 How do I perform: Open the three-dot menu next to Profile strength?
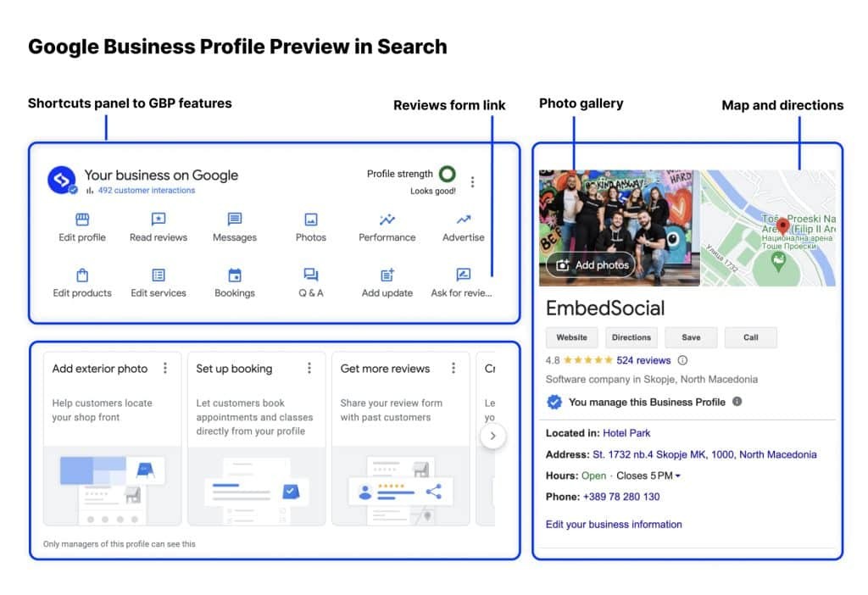coord(473,181)
